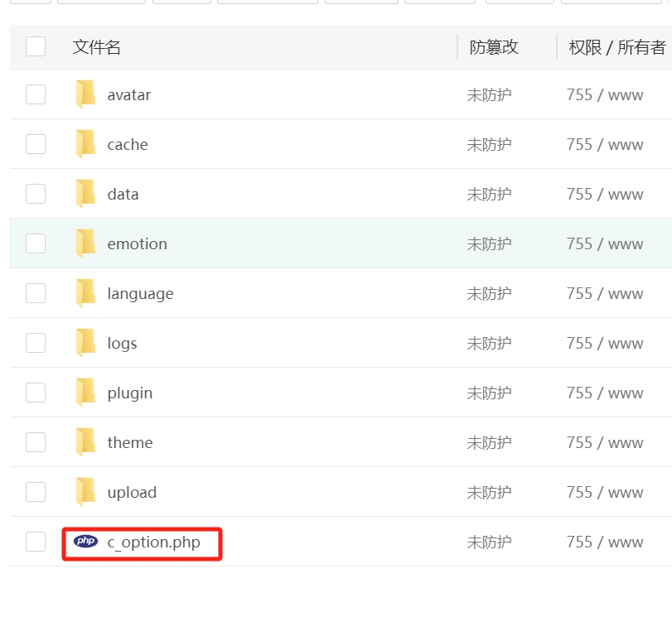This screenshot has height=617, width=672.
Task: Select the checkbox for theme folder
Action: click(36, 442)
